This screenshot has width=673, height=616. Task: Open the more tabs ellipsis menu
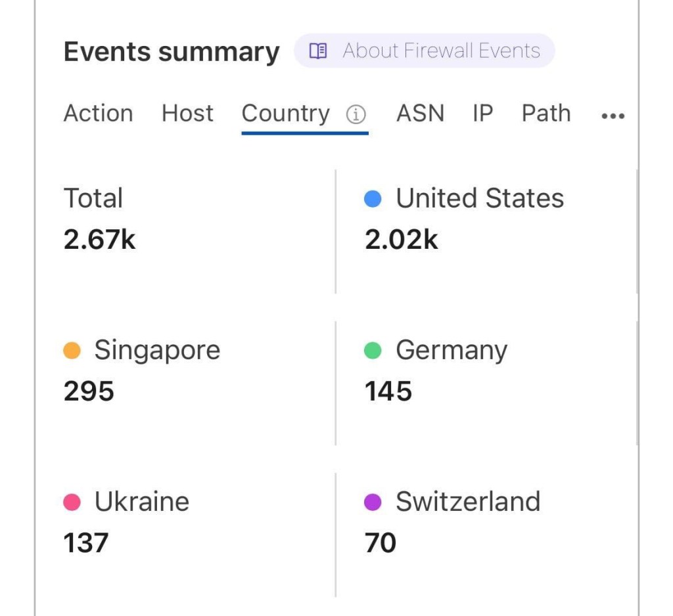613,116
